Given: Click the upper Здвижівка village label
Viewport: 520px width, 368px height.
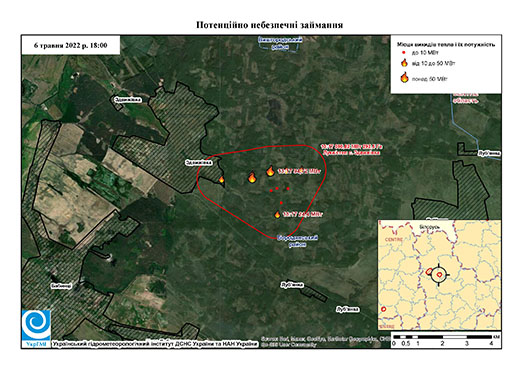Looking at the screenshot, I should [x=128, y=100].
